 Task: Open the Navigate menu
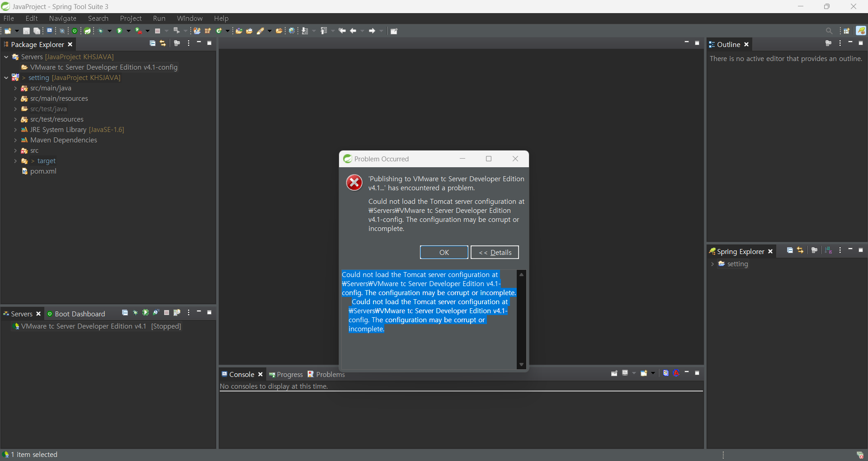tap(63, 19)
